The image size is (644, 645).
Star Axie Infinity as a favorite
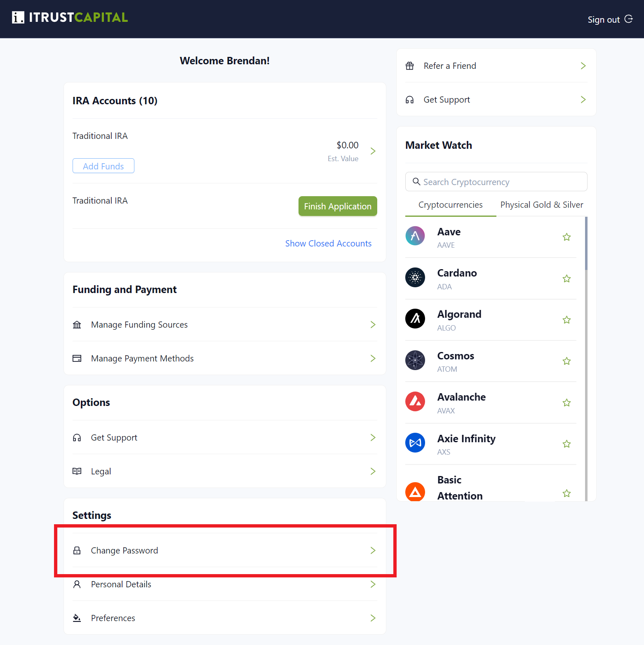(567, 444)
